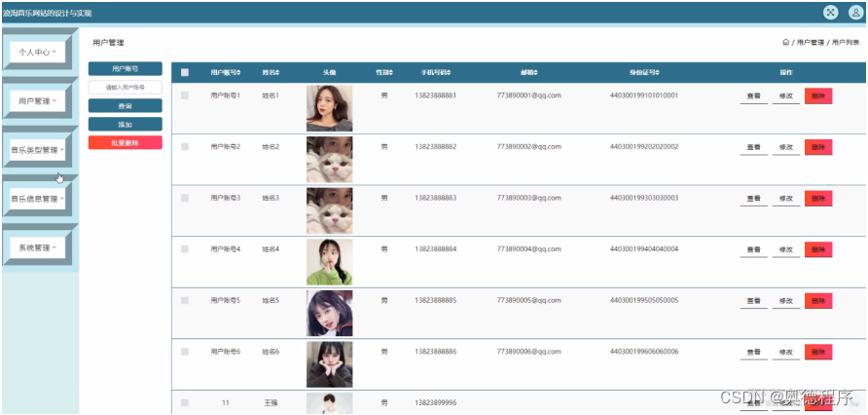Click 删除 in the 用户账号3 row
868x415 pixels.
(x=818, y=199)
